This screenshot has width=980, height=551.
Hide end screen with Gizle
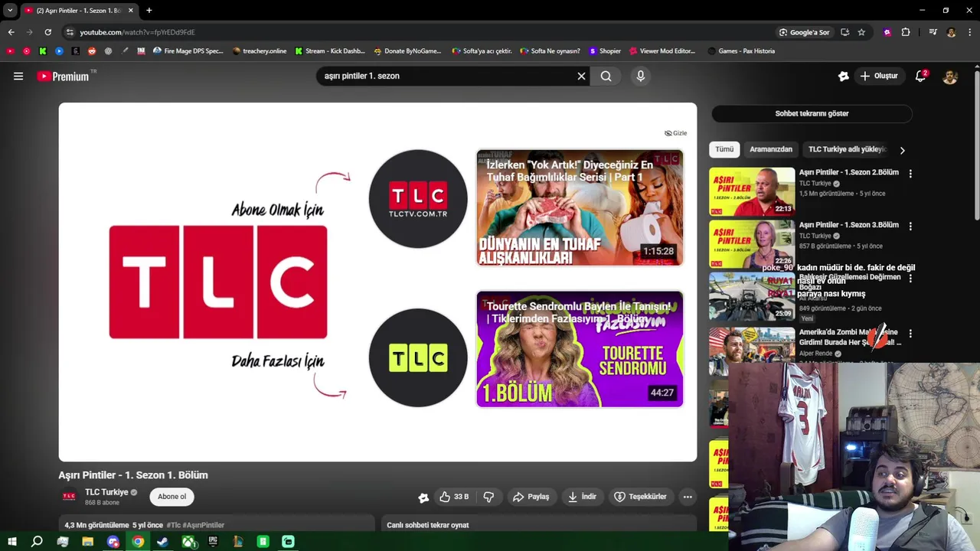(x=675, y=133)
